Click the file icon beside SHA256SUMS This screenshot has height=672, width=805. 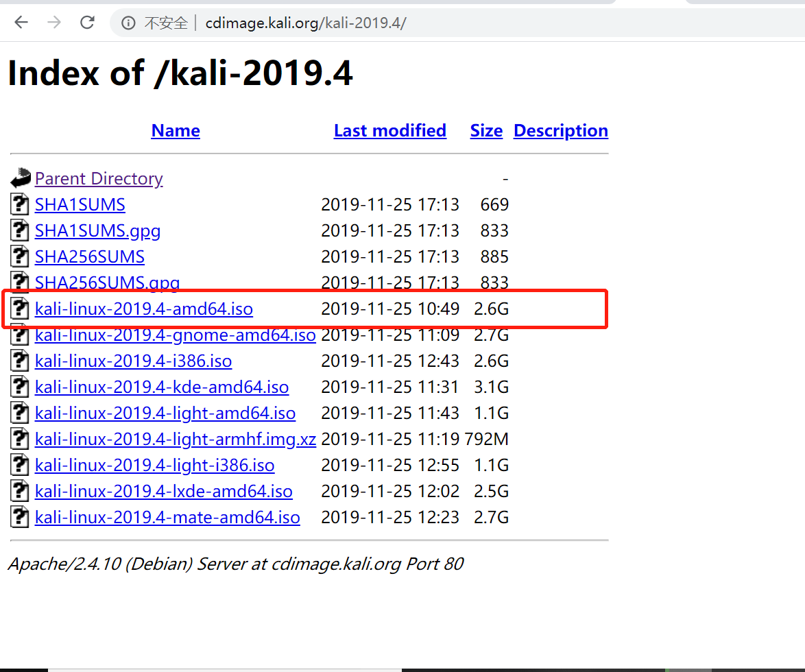[19, 256]
